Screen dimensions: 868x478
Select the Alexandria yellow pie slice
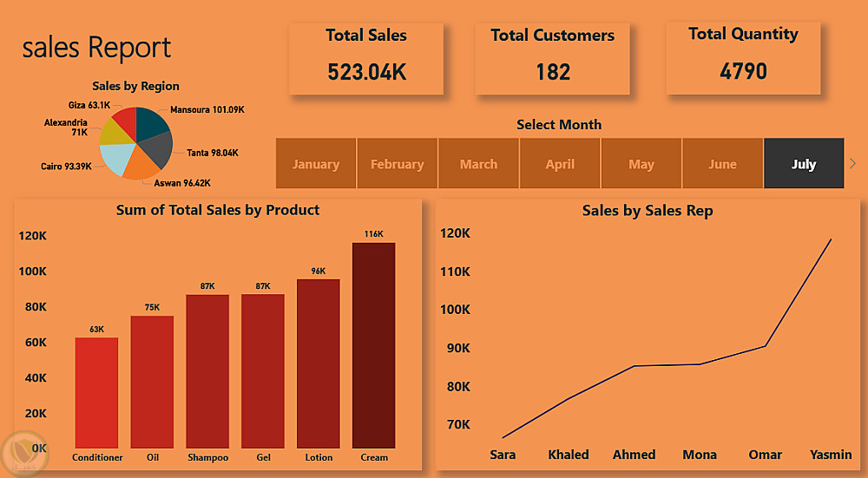tap(115, 134)
